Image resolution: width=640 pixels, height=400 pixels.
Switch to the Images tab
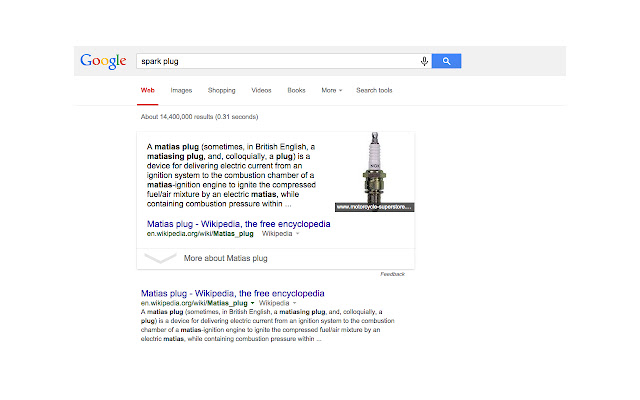(181, 90)
